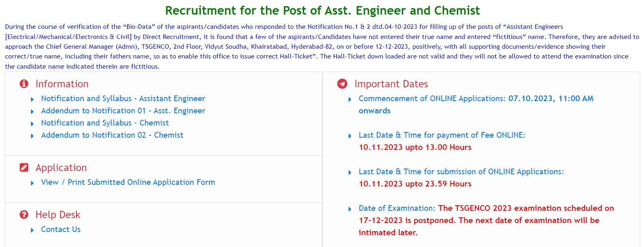Click the Information section info icon
The width and height of the screenshot is (644, 247).
point(24,84)
